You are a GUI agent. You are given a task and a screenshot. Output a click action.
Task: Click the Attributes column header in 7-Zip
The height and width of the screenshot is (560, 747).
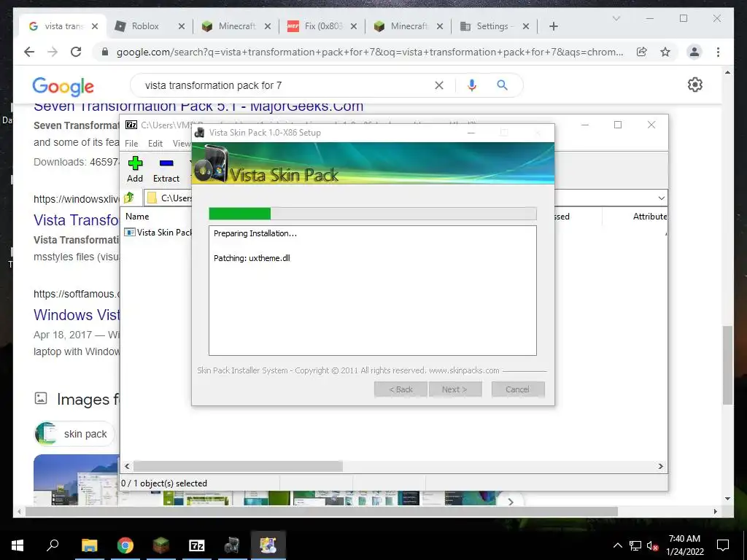click(650, 216)
